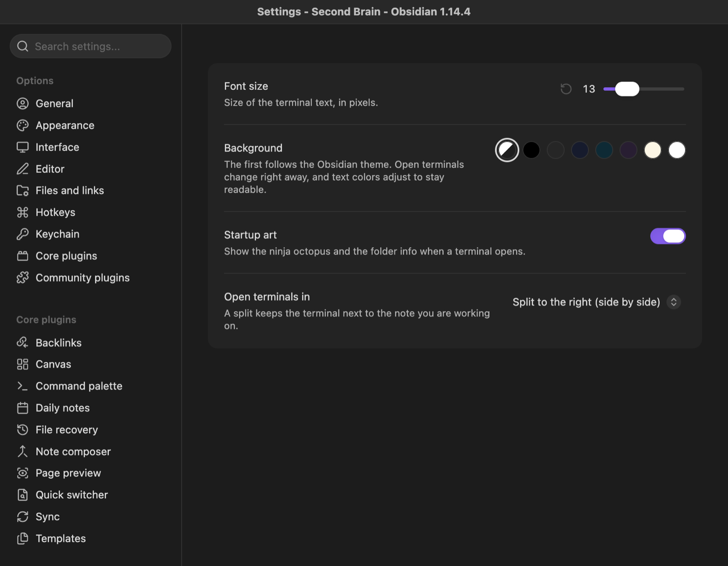Select the dark teal background swatch

pyautogui.click(x=604, y=150)
